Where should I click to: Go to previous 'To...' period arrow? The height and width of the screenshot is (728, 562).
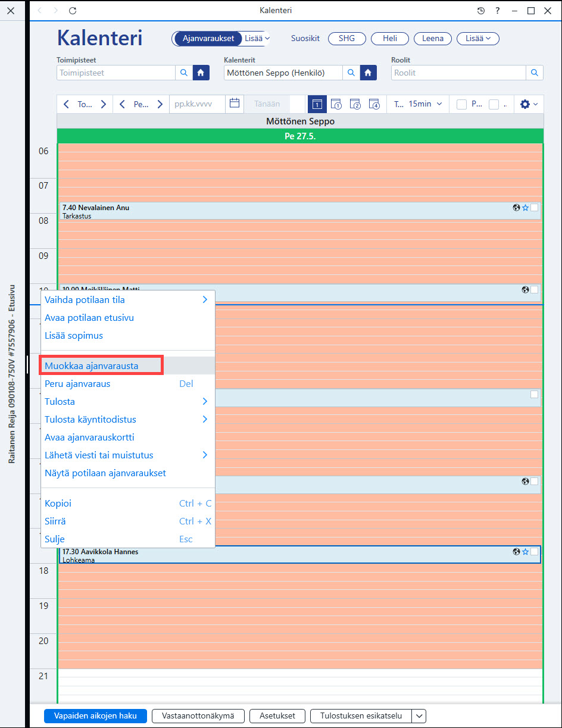[66, 104]
